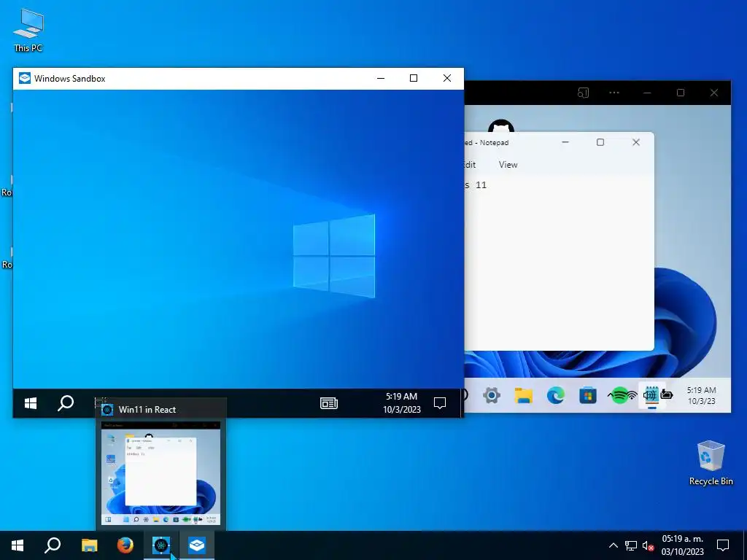The image size is (747, 560).
Task: Open the three-dots menu in Win11 React window
Action: click(x=614, y=93)
